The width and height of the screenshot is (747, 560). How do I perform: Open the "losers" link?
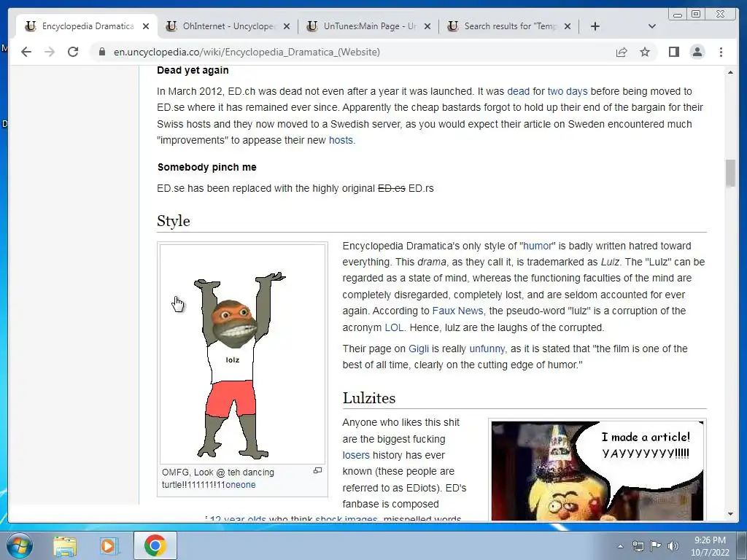(x=356, y=455)
